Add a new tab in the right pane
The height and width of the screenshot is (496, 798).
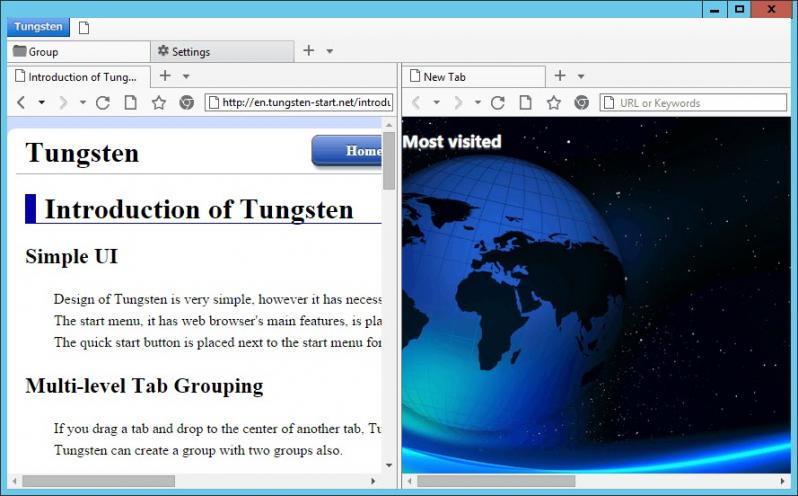click(x=560, y=76)
